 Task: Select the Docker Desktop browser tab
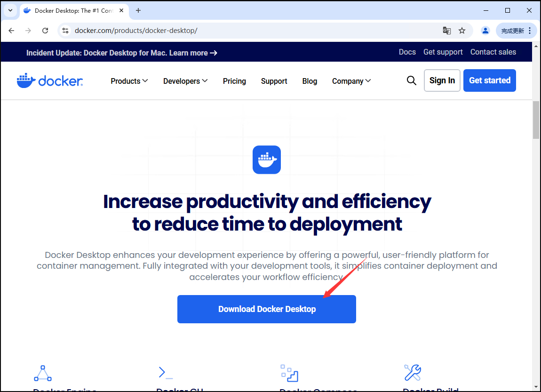(74, 11)
